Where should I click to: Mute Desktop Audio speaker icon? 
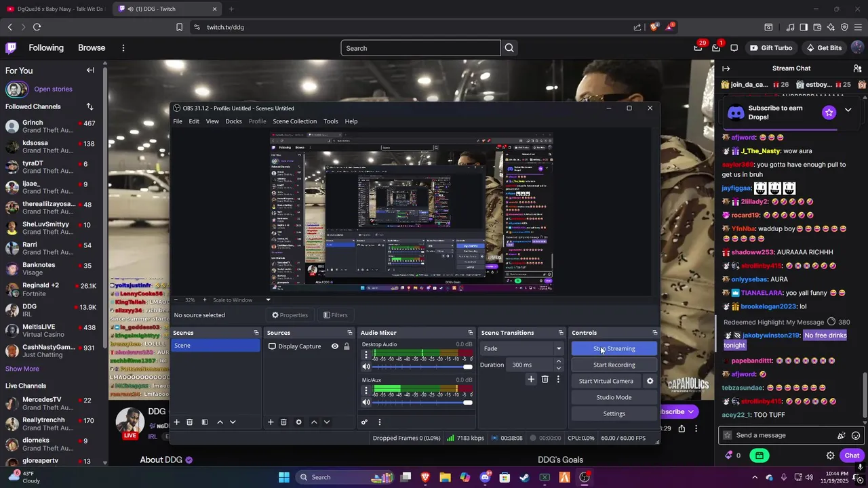(366, 367)
